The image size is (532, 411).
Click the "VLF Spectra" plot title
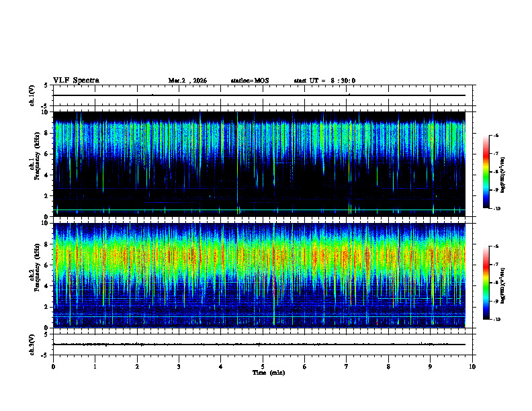(x=76, y=81)
